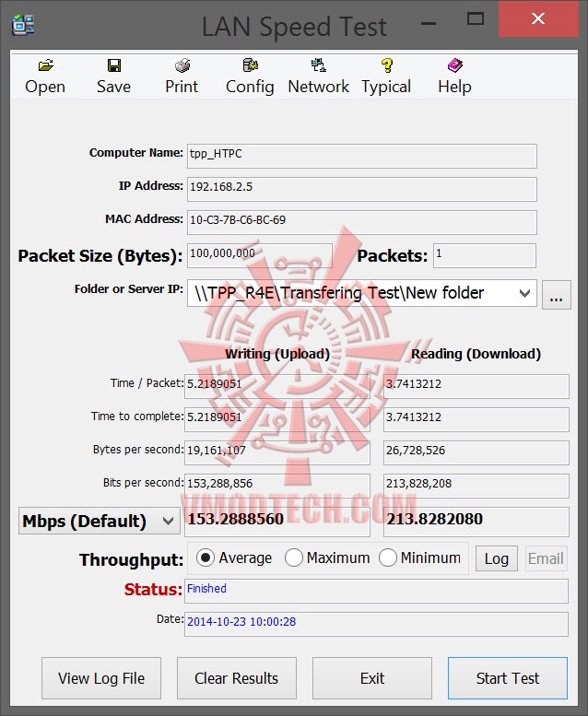Select Average throughput radio button
The width and height of the screenshot is (588, 716).
coord(206,558)
